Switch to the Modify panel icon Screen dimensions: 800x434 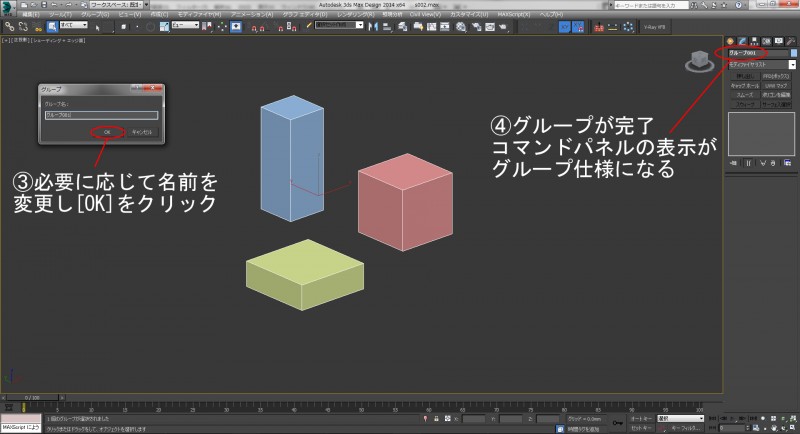click(x=743, y=39)
